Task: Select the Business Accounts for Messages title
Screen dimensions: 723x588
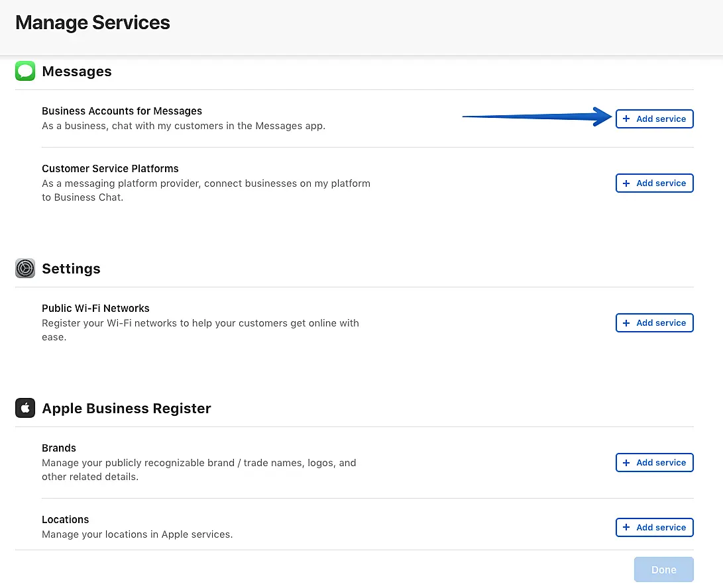Action: [x=122, y=111]
